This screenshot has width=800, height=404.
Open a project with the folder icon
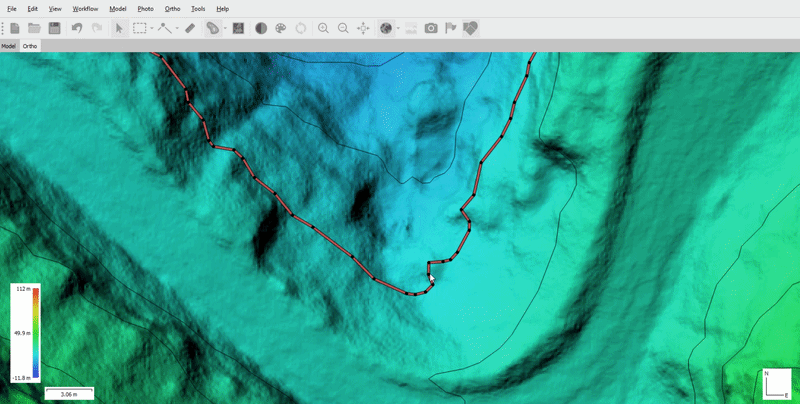(x=34, y=28)
